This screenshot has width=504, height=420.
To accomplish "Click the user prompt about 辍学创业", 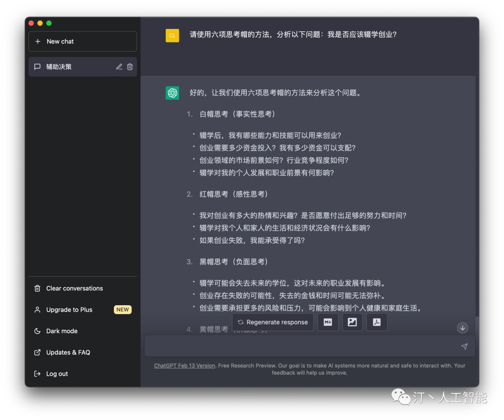I will [x=293, y=35].
